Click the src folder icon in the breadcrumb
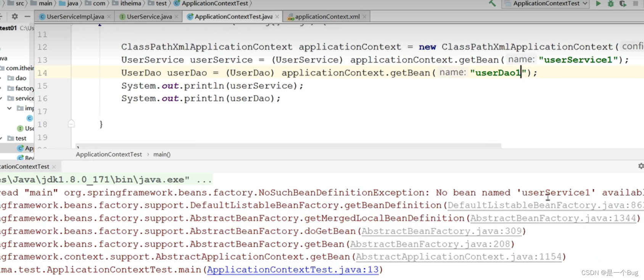644x280 pixels. tap(10, 3)
